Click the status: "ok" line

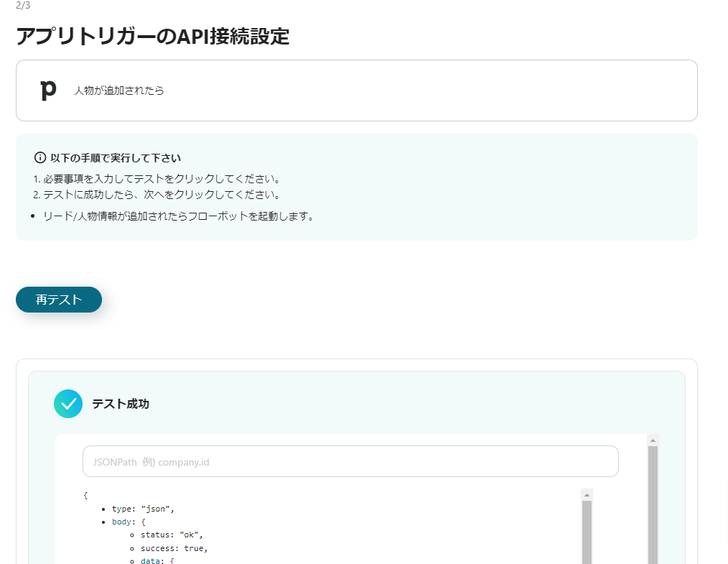[x=172, y=535]
